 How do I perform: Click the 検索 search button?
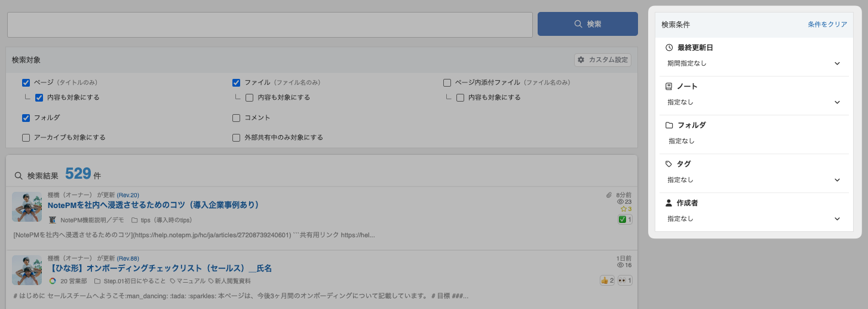tap(587, 24)
